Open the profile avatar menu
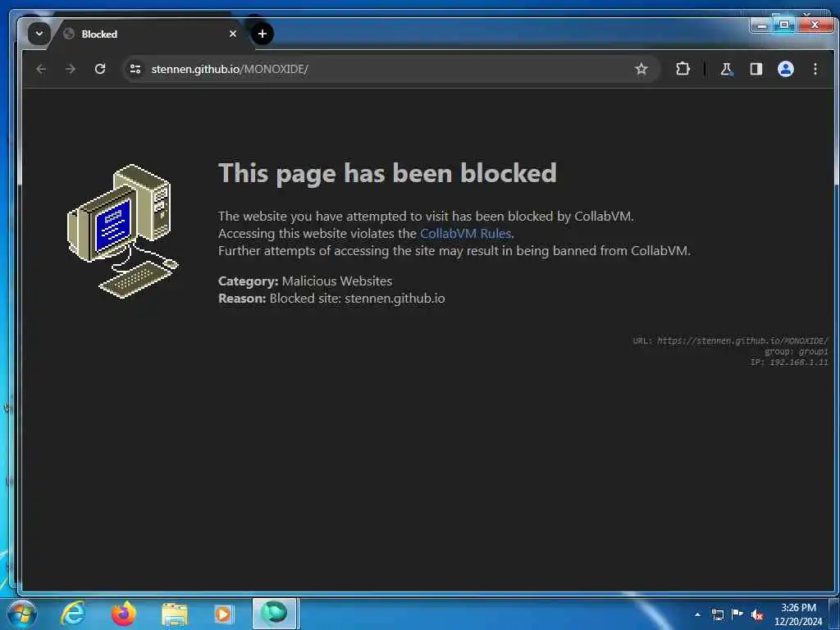 pos(785,69)
